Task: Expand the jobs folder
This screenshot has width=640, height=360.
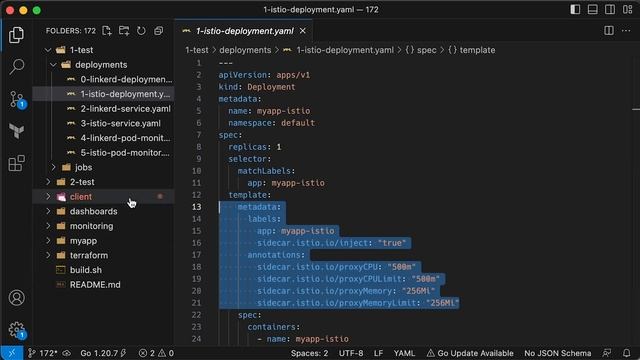Action: (53, 167)
